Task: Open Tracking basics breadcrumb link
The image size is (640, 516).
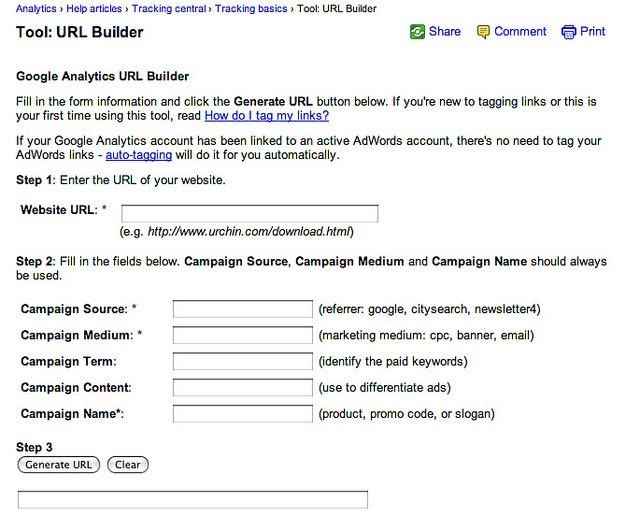Action: click(x=252, y=9)
